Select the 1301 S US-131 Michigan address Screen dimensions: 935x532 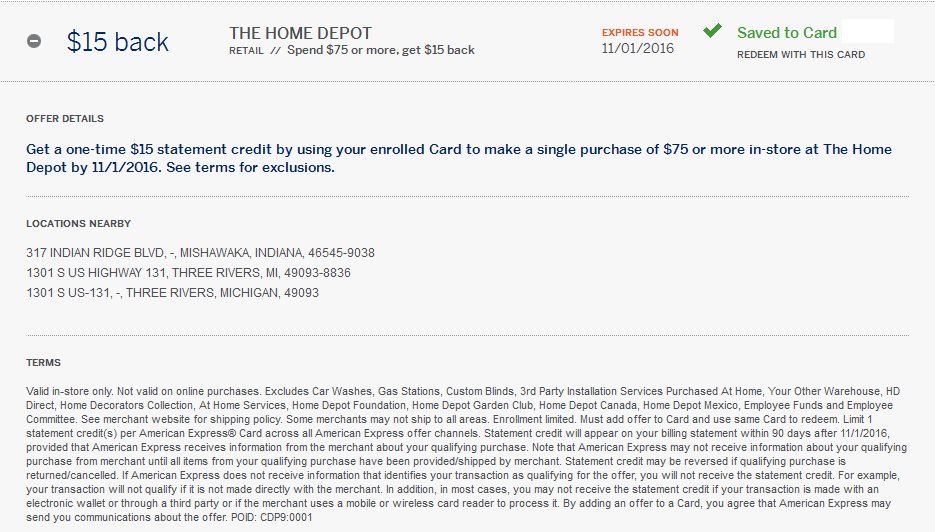[172, 293]
